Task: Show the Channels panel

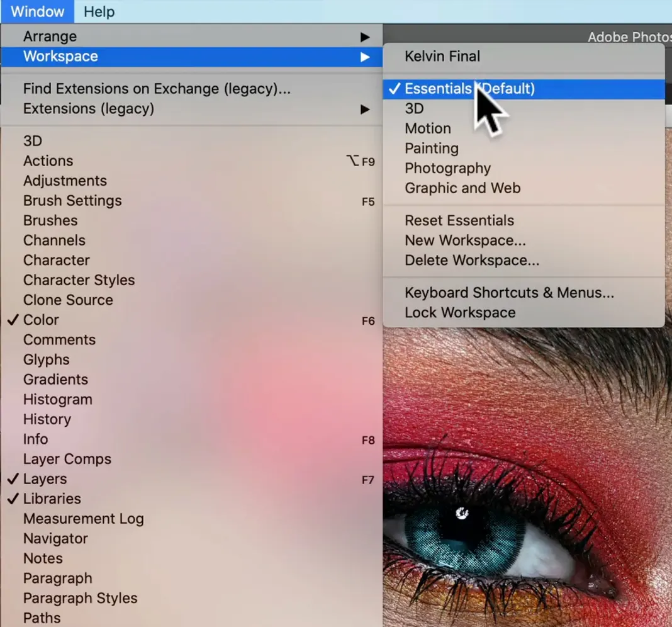Action: coord(191,240)
